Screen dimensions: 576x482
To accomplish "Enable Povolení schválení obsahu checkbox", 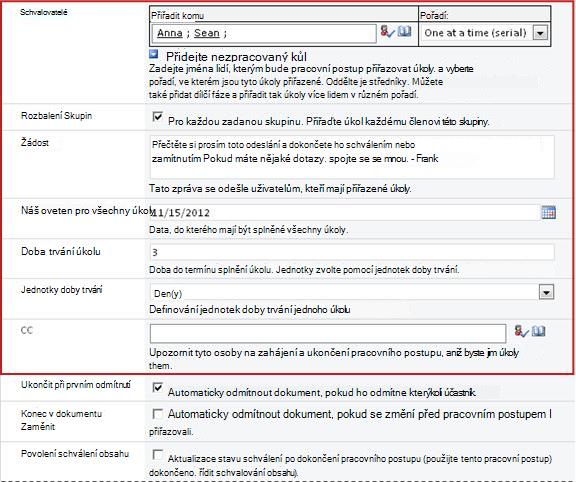I will coord(158,455).
